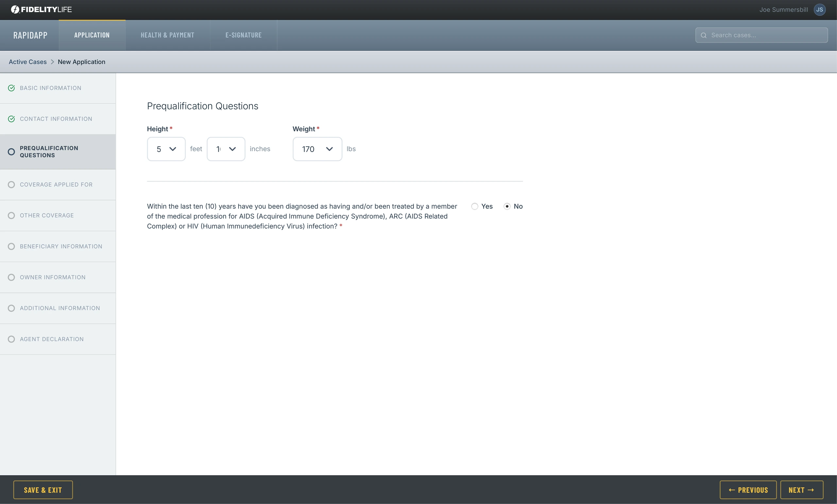Click the Coverage Applied For circle icon
Image resolution: width=837 pixels, height=504 pixels.
point(11,185)
